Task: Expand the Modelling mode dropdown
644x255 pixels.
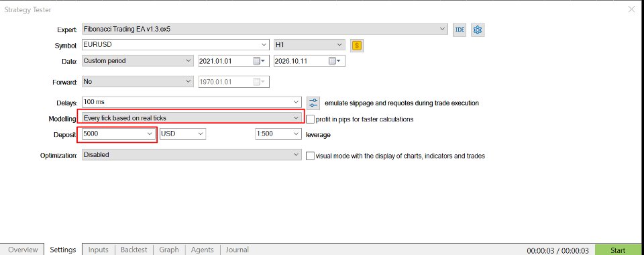Action: tap(191, 118)
